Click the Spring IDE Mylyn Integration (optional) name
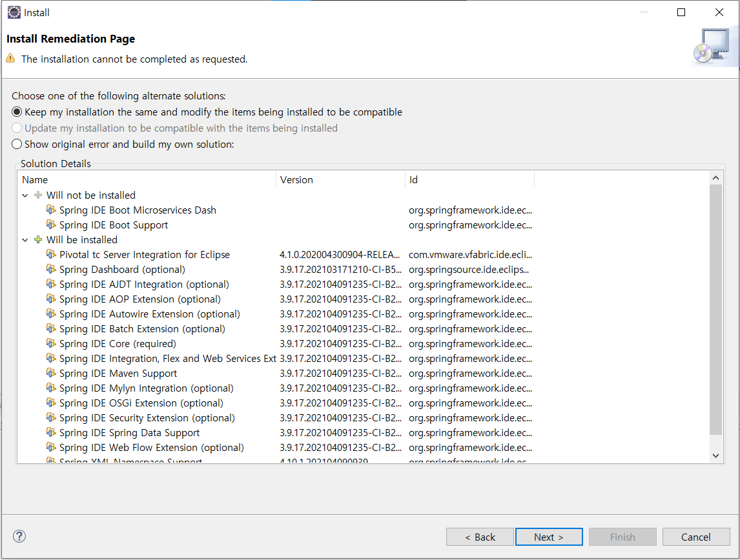Screen dimensions: 740x560 147,388
